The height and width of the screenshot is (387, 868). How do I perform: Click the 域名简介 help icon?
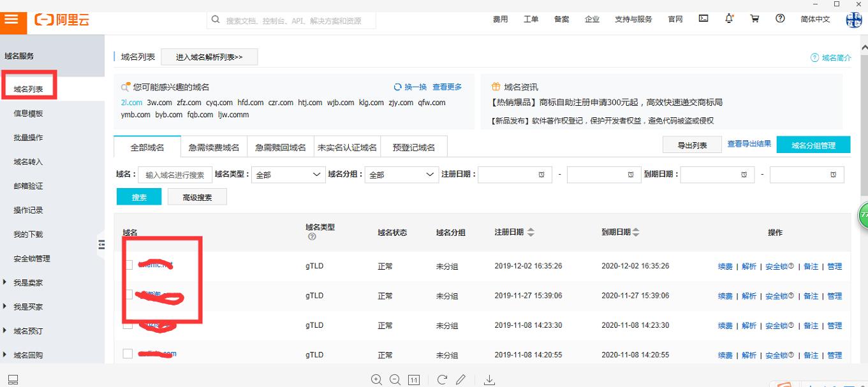[x=814, y=58]
